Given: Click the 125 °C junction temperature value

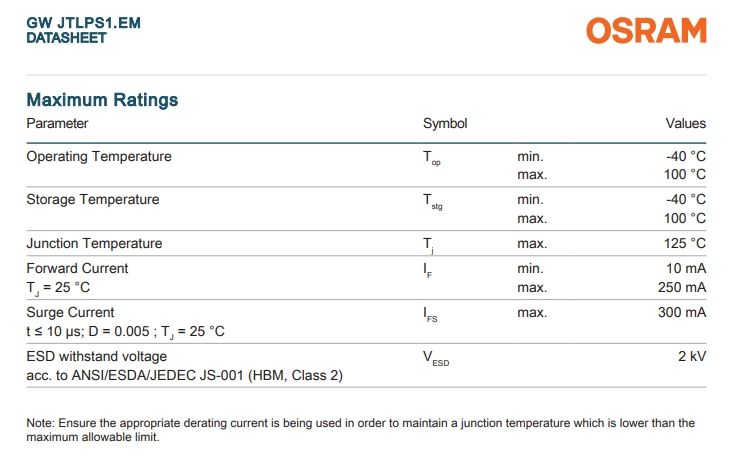Looking at the screenshot, I should 685,244.
